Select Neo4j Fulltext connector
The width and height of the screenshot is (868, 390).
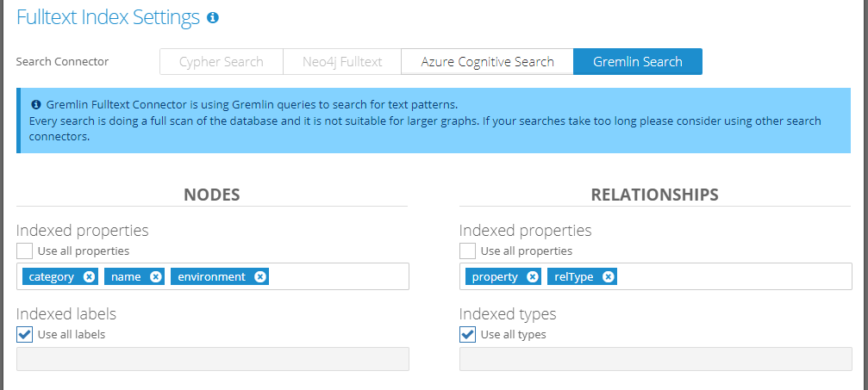[x=342, y=62]
